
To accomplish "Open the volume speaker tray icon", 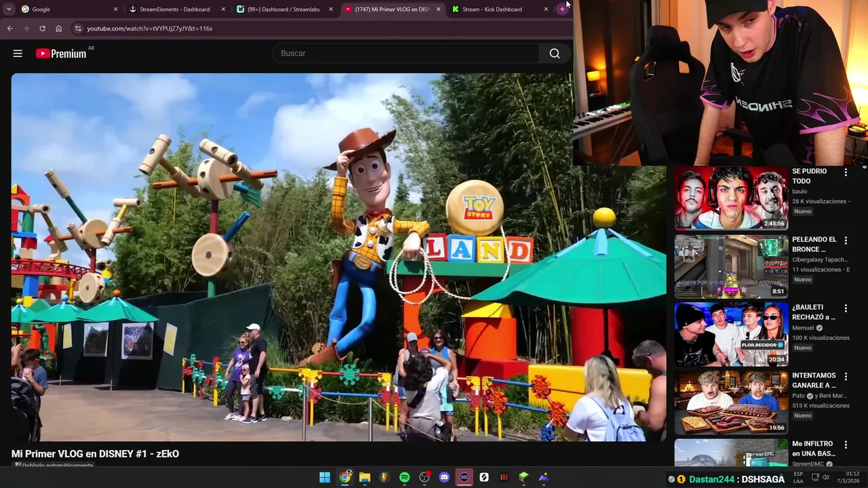I will click(x=825, y=478).
